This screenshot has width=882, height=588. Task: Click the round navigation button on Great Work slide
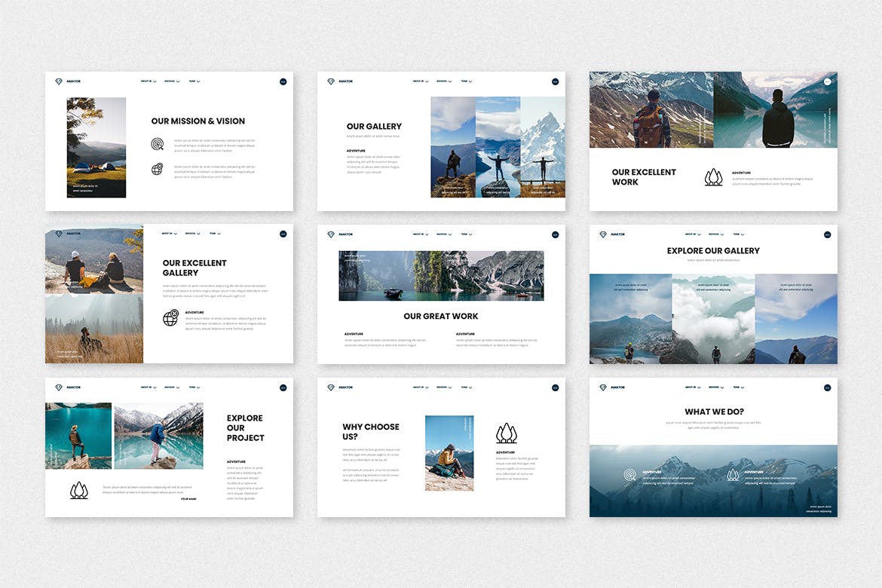tap(556, 234)
